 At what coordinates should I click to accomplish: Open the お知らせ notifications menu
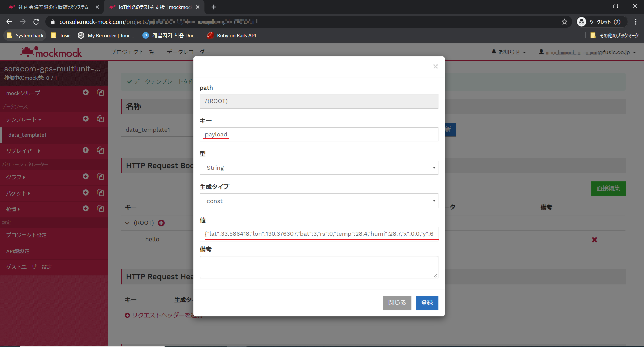coord(509,52)
